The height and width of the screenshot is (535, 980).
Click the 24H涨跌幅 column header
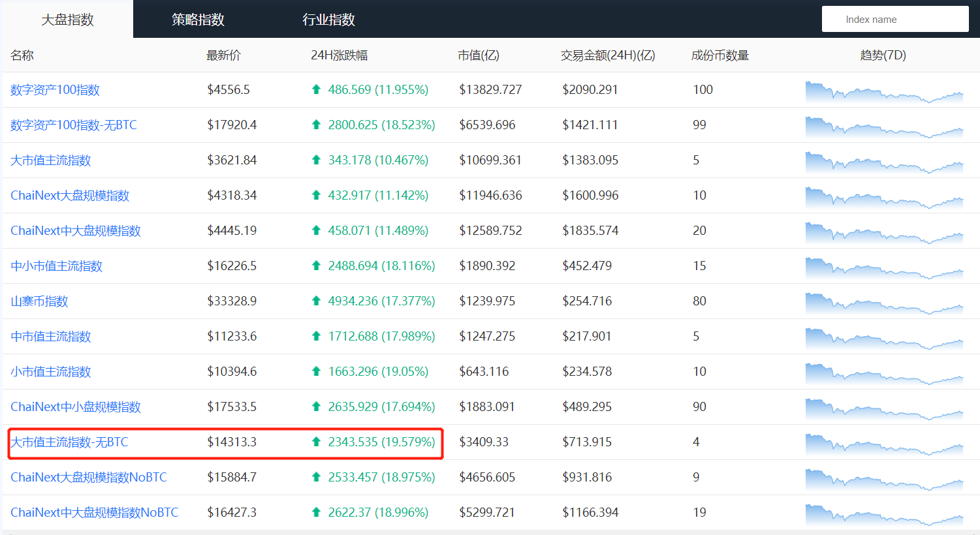click(339, 55)
